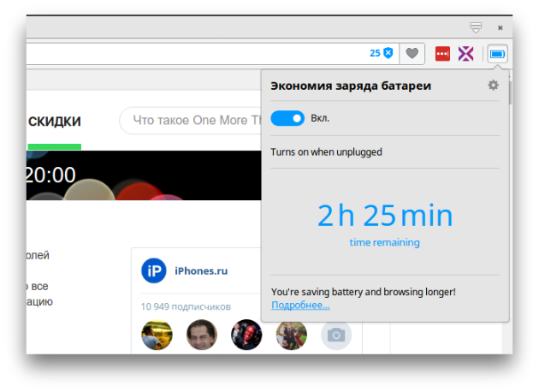
Task: Click the 2 h 25 min remaining text
Action: pyautogui.click(x=385, y=216)
